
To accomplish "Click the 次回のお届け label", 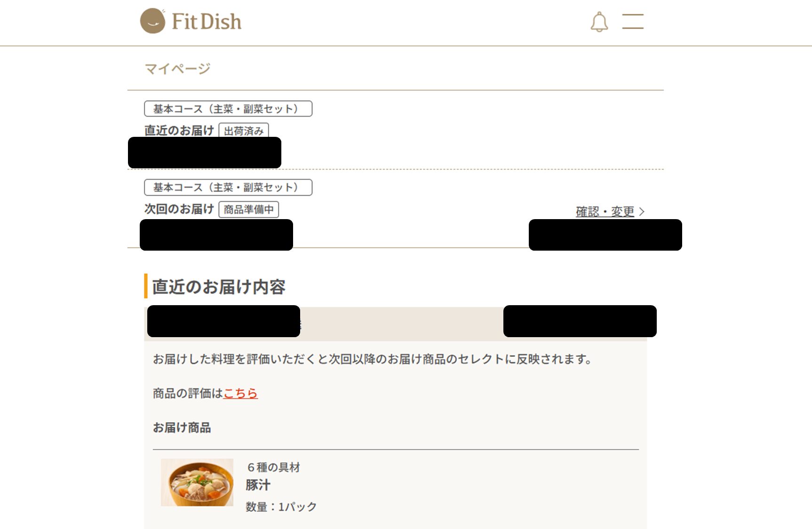I will point(179,209).
